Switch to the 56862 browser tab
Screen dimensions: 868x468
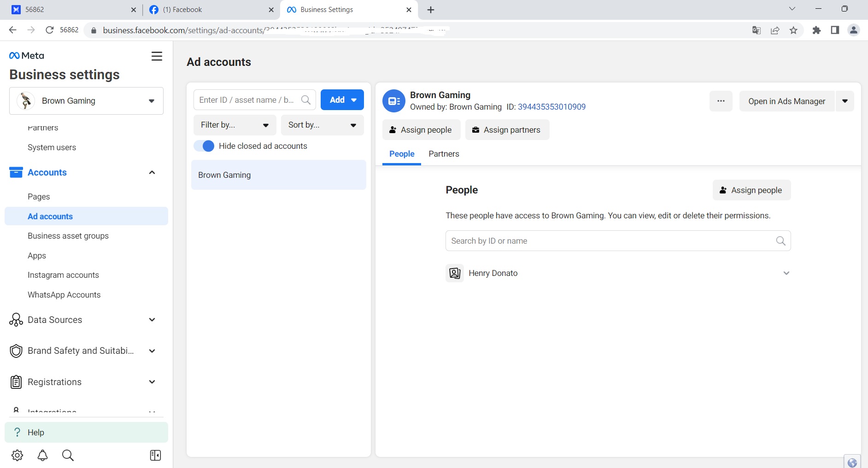pos(72,10)
